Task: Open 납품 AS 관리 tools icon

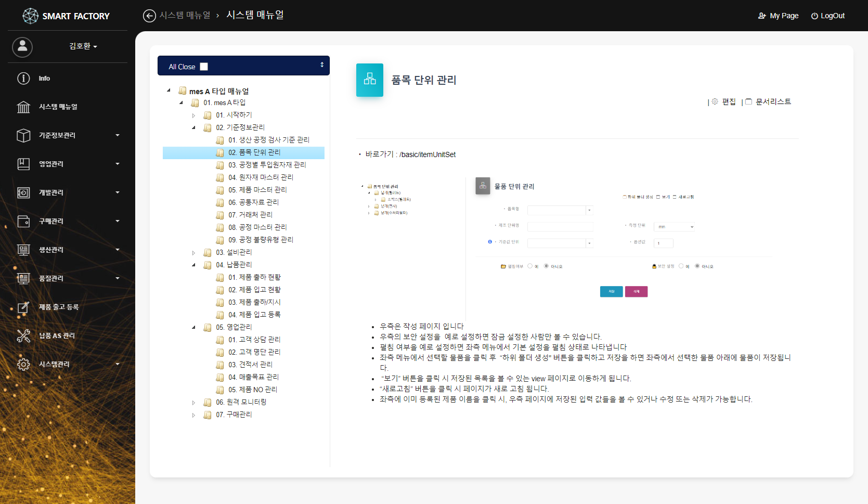Action: 23,336
